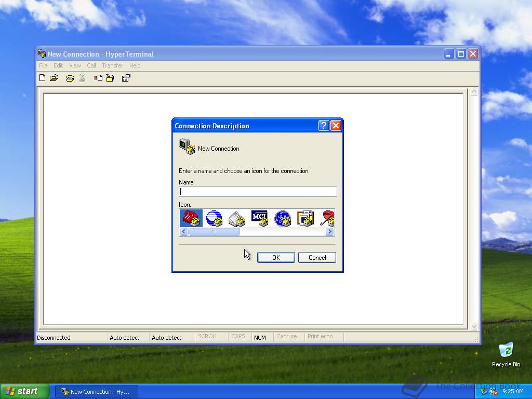Click the New Connection computer-phone icon in dialog

click(187, 146)
